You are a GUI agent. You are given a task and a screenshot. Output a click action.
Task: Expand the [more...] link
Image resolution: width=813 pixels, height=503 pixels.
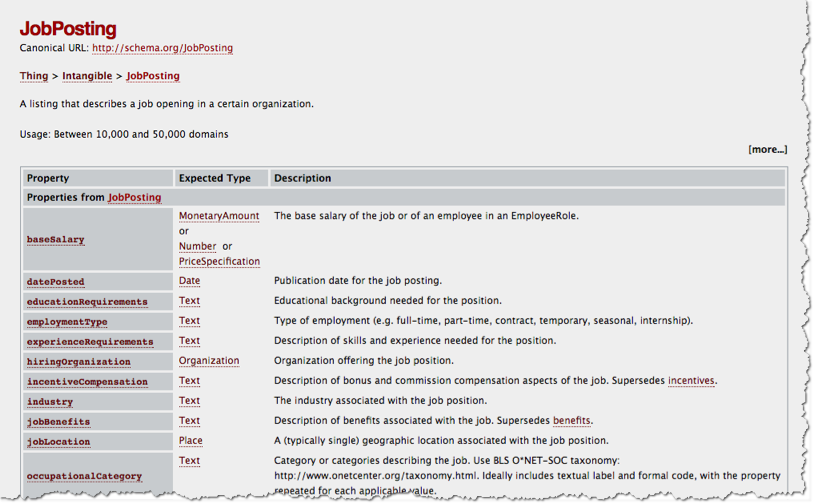coord(767,149)
